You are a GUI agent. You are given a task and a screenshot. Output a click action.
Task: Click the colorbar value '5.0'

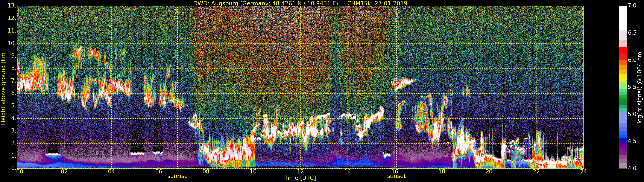pos(632,114)
